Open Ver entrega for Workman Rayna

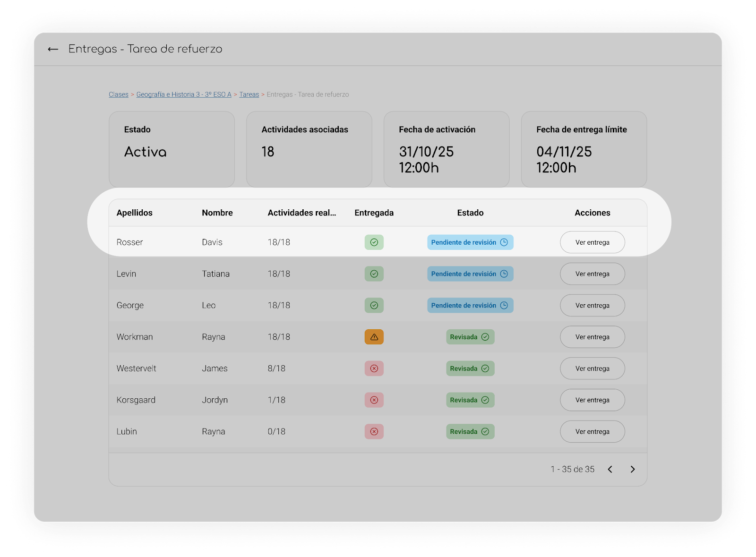click(x=593, y=337)
